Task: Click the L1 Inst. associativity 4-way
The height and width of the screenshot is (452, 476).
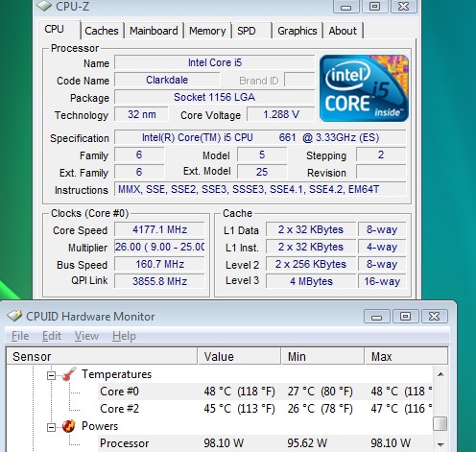Action: pyautogui.click(x=382, y=247)
